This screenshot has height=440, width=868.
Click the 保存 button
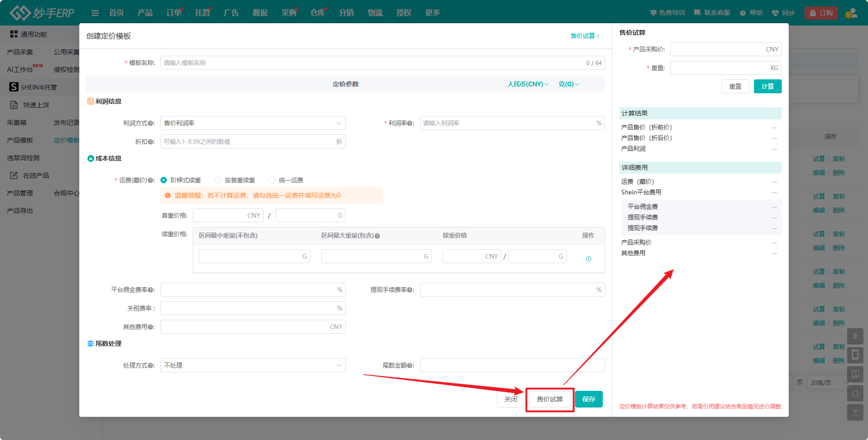[589, 399]
